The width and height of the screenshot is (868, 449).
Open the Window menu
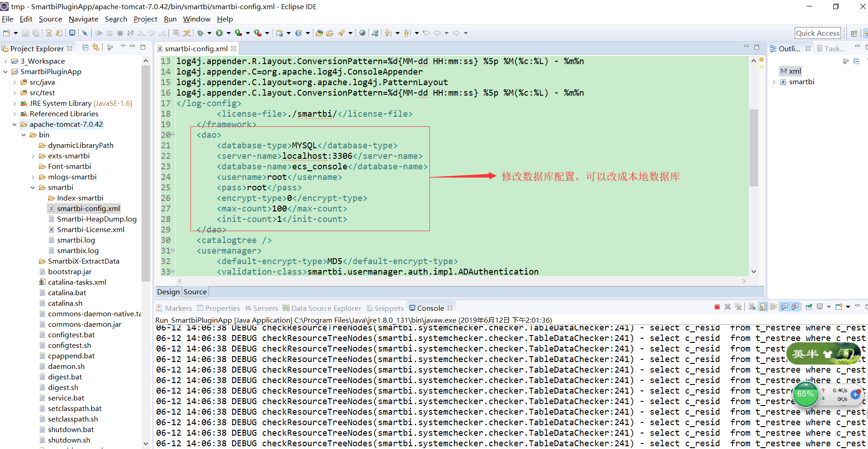tap(197, 19)
